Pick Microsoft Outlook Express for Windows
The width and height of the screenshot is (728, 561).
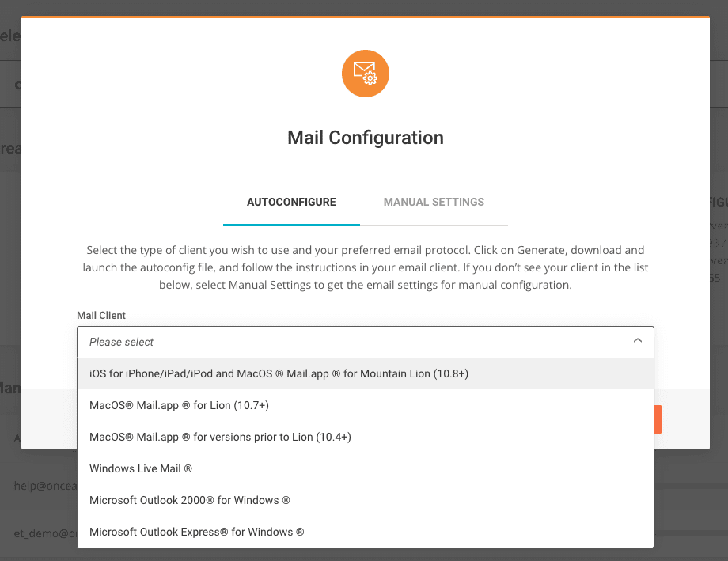pyautogui.click(x=197, y=532)
